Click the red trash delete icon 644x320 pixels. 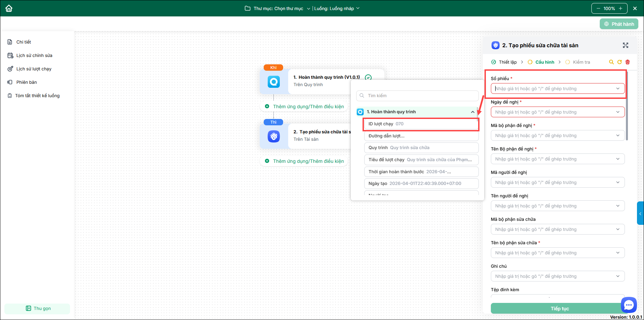pyautogui.click(x=628, y=62)
